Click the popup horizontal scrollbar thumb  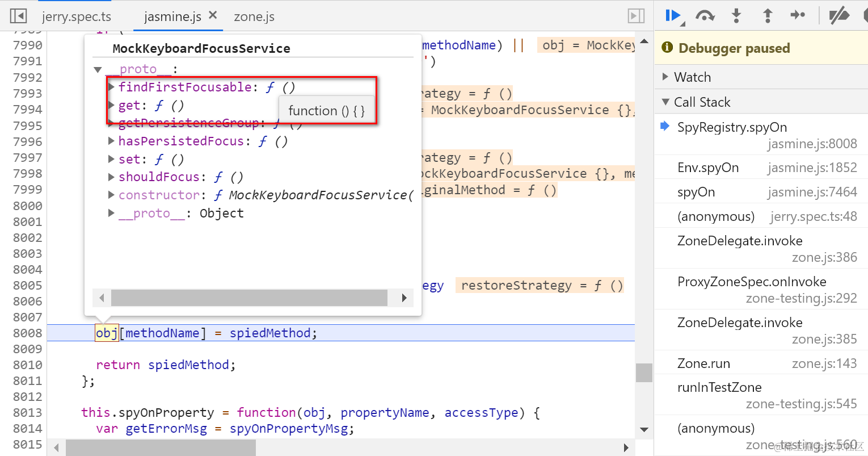pyautogui.click(x=249, y=298)
